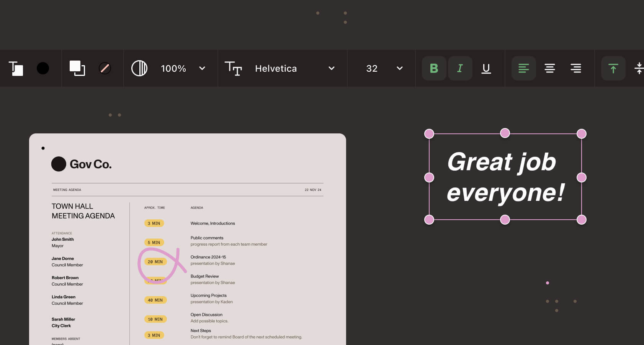Image resolution: width=644 pixels, height=345 pixels.
Task: Click the 10 MIN time badge
Action: pyautogui.click(x=155, y=319)
